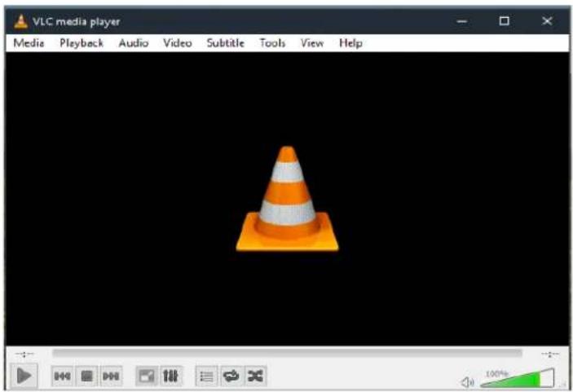Close the VLC media player window
The height and width of the screenshot is (392, 573).
pyautogui.click(x=547, y=21)
